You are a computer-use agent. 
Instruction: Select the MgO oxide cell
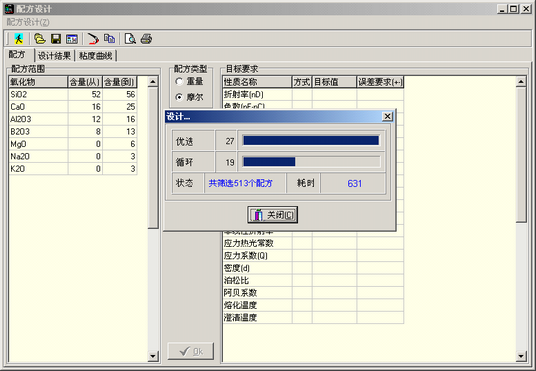(38, 144)
